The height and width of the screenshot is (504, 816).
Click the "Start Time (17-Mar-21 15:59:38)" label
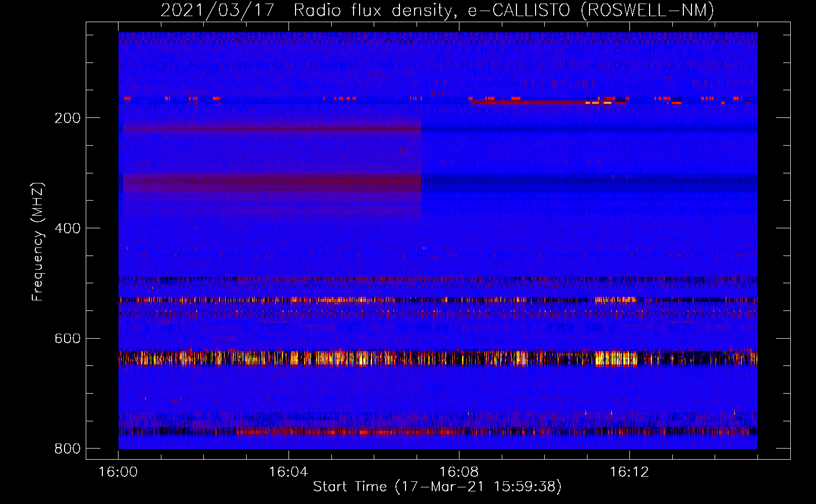pyautogui.click(x=437, y=487)
